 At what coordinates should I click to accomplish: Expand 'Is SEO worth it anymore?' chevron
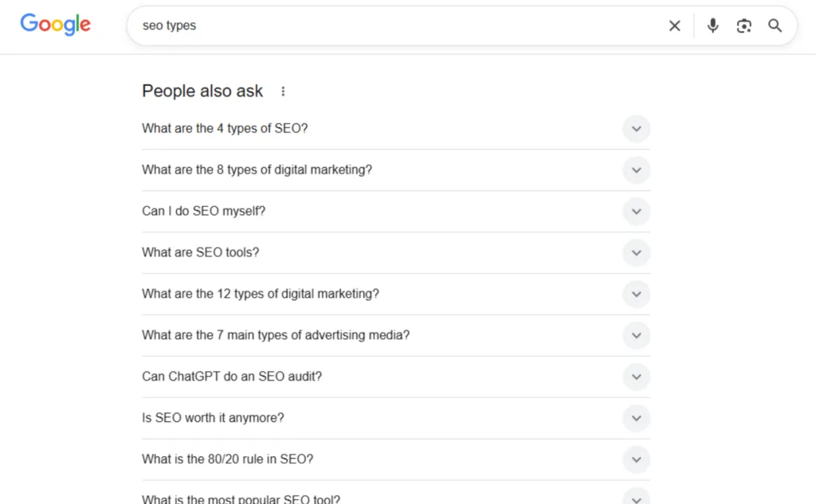(636, 419)
